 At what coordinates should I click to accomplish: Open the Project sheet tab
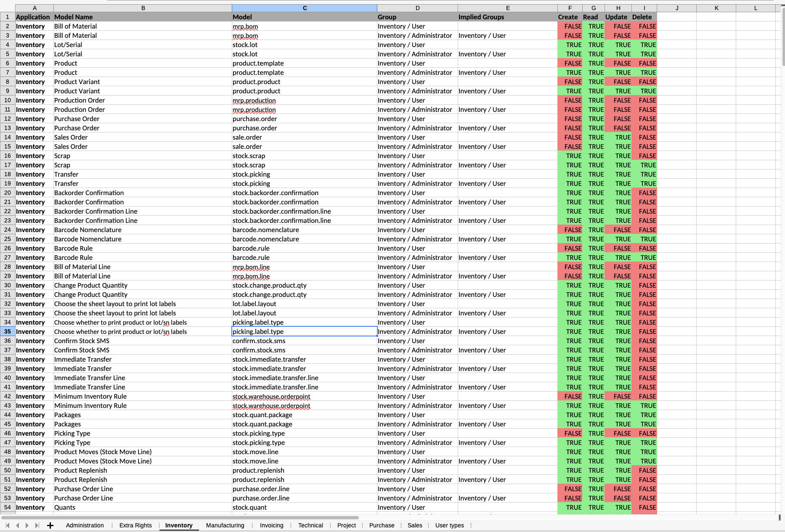click(x=346, y=525)
